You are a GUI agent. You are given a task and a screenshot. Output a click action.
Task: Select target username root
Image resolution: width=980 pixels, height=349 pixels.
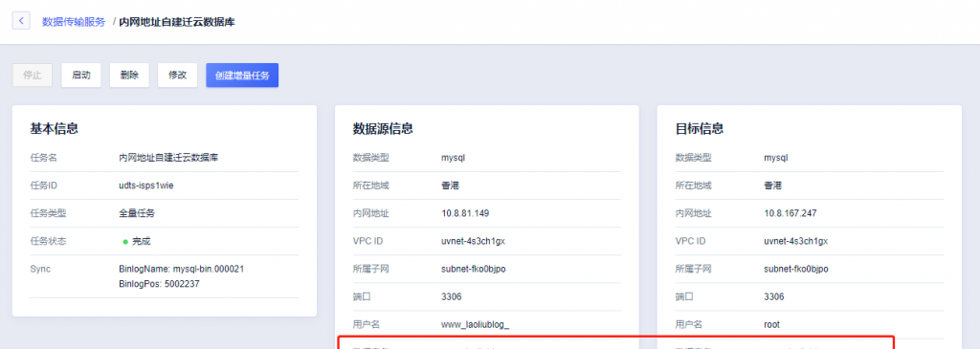[771, 325]
